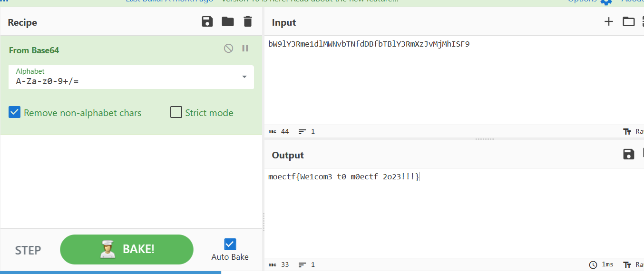Save the current recipe

click(207, 21)
